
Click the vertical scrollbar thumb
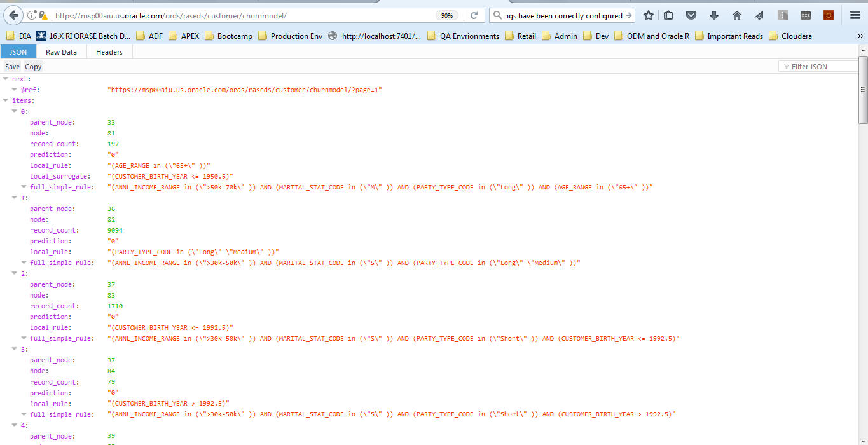(863, 90)
